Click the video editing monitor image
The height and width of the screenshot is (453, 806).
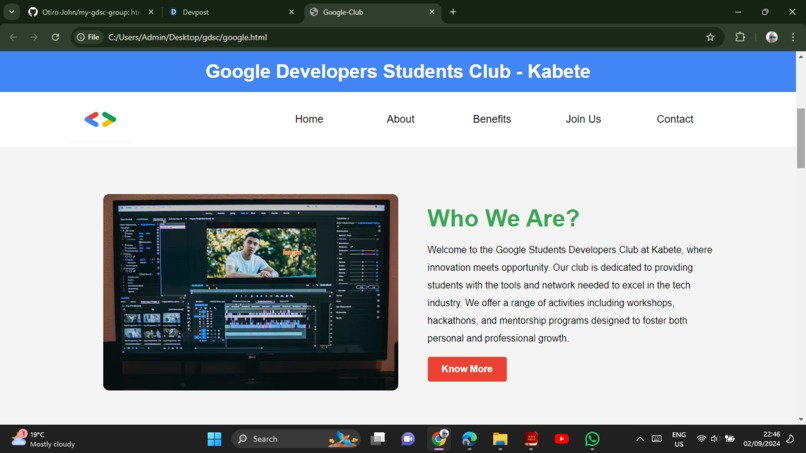(250, 292)
